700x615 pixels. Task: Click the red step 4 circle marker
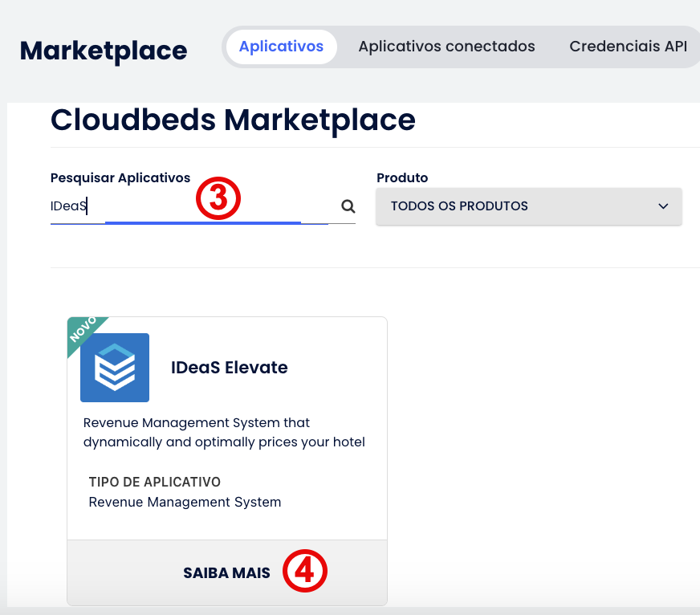306,572
